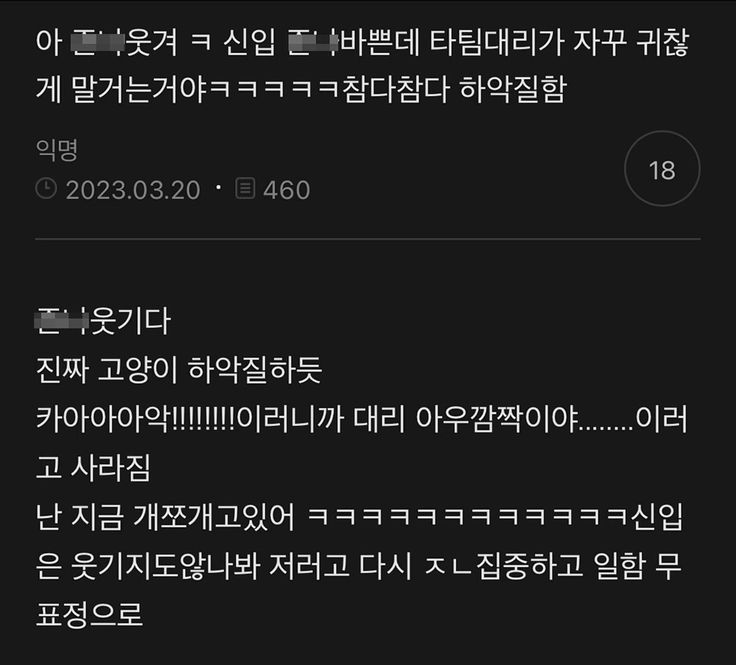Click the text 고 사라짐
736x665 pixels.
[93, 467]
